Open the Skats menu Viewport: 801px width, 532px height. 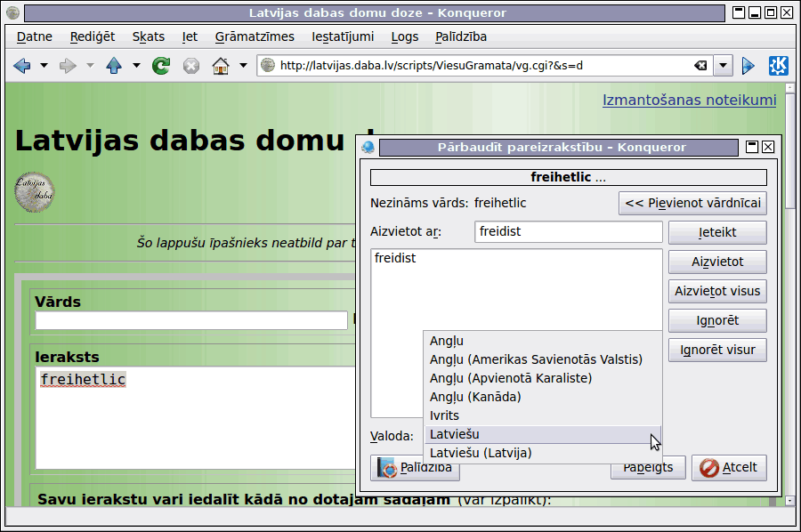148,36
